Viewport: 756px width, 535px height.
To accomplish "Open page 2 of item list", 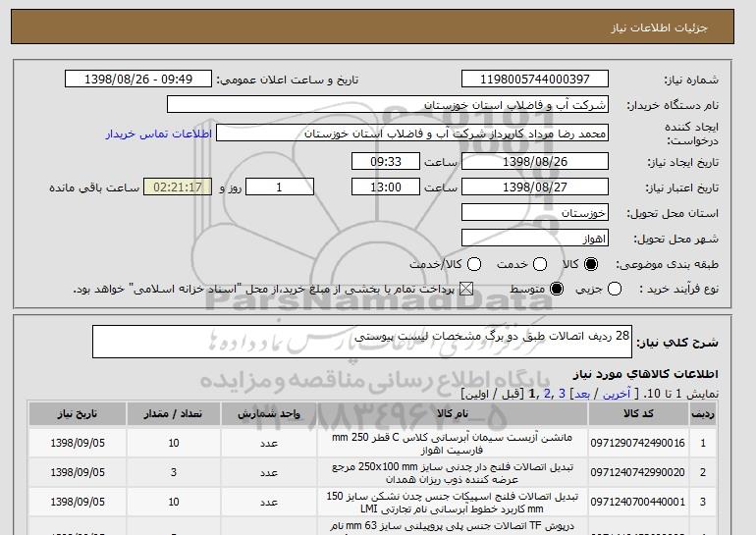I will (x=547, y=395).
